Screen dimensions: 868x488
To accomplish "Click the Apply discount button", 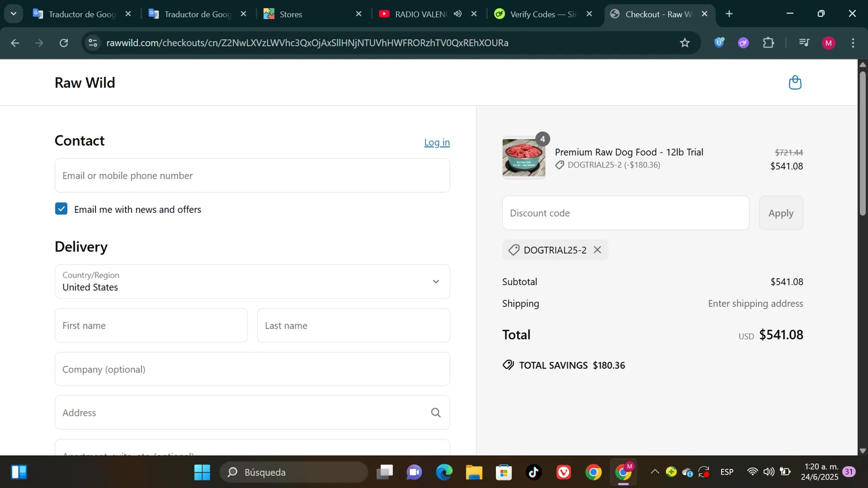I will coord(781,213).
